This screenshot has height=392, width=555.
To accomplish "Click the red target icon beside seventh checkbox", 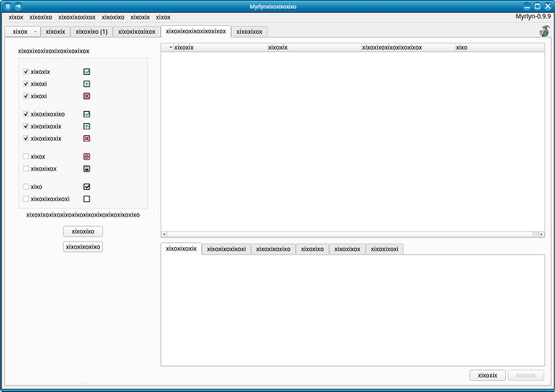I will [x=86, y=156].
